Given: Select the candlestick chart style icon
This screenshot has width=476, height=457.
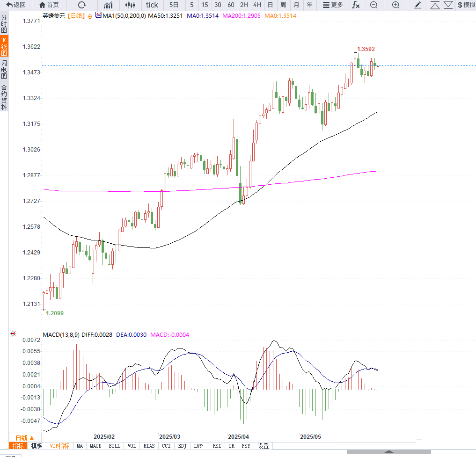Looking at the screenshot, I should [130, 5].
